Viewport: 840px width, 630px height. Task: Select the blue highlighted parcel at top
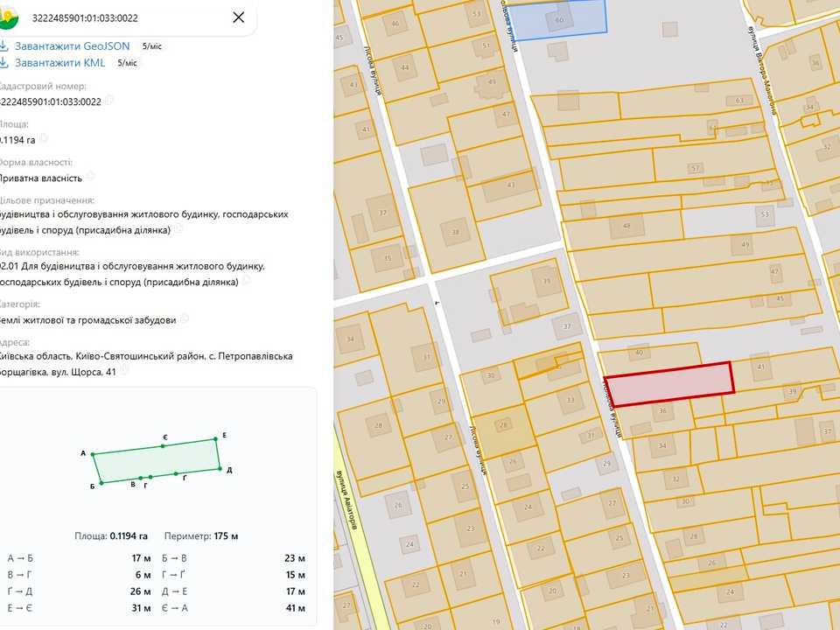click(x=557, y=19)
